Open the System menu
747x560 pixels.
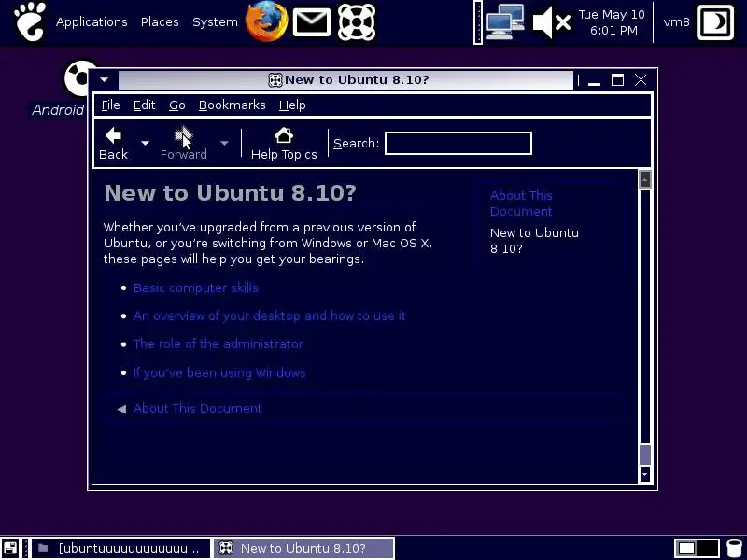215,21
